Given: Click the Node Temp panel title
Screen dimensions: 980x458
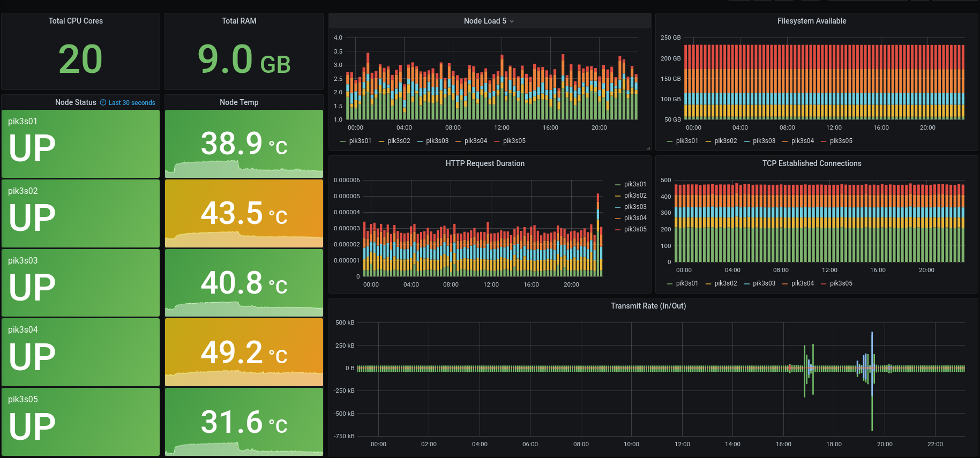Looking at the screenshot, I should [239, 102].
